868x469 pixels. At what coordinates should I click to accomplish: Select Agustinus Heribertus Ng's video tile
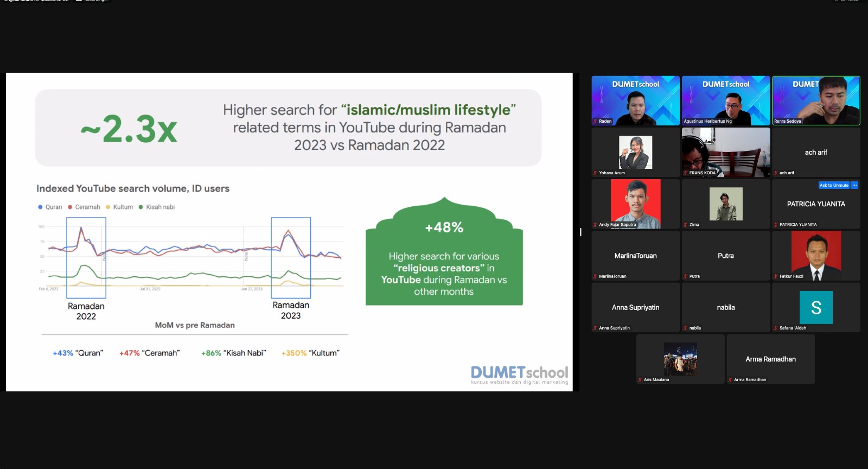(x=726, y=100)
